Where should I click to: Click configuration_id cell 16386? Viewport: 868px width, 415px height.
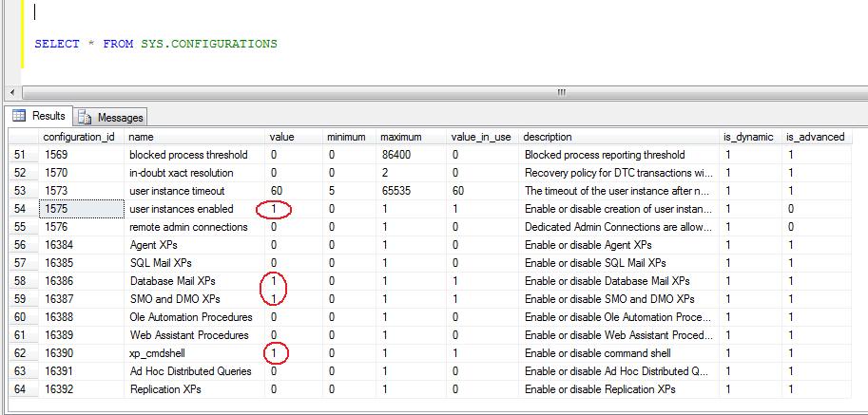pos(82,281)
